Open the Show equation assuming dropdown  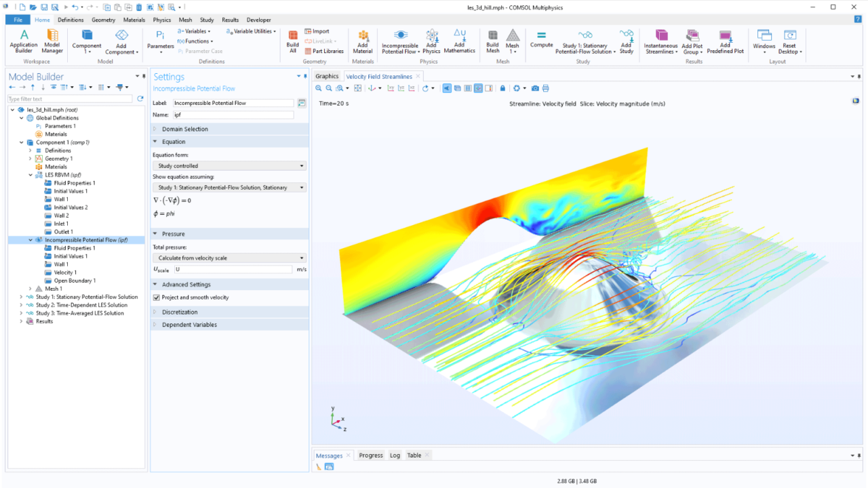click(229, 187)
